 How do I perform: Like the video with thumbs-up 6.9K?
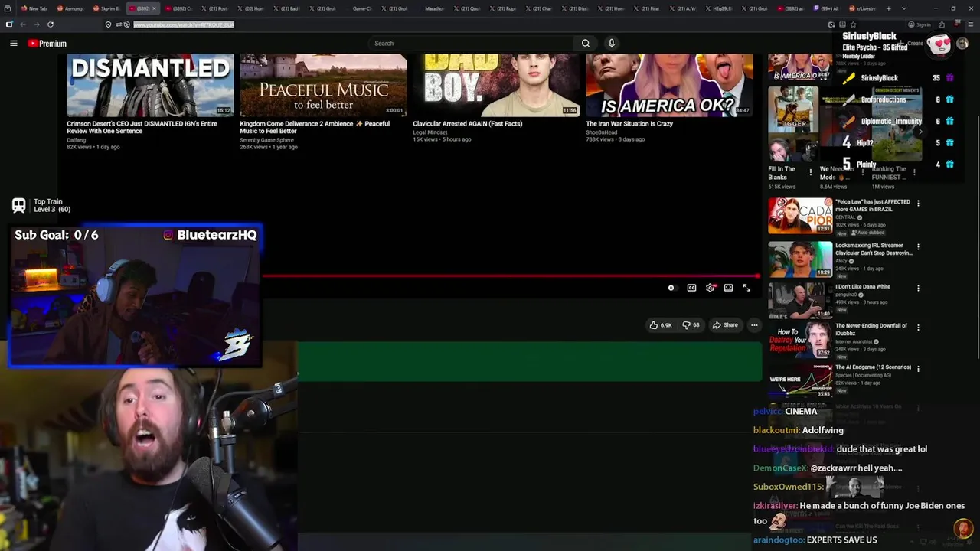click(661, 325)
